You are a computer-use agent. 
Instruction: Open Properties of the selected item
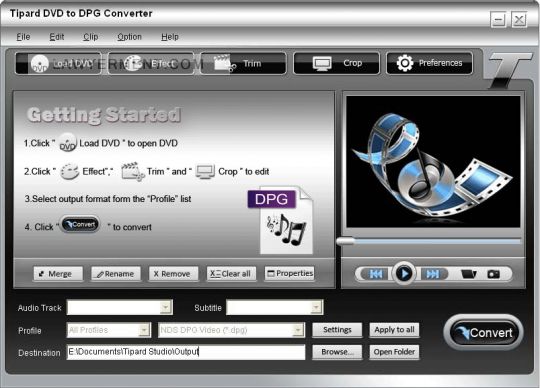[289, 273]
